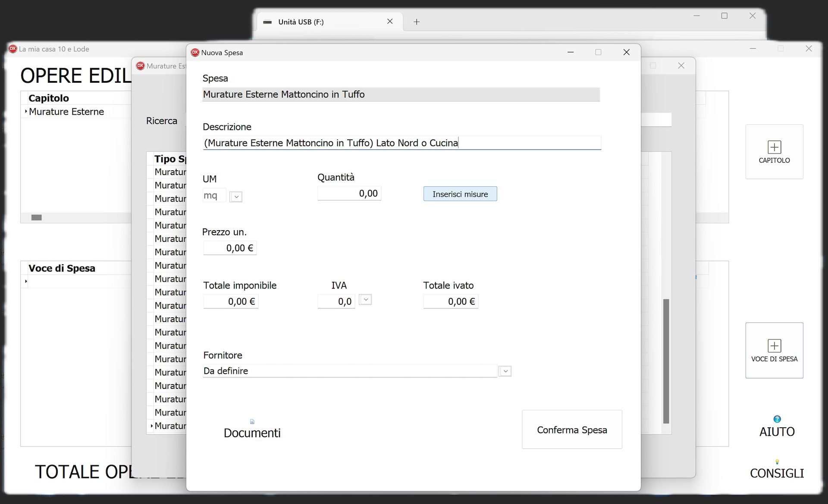Click the Nuova Spesa title bar app icon
The height and width of the screenshot is (504, 828).
[195, 53]
